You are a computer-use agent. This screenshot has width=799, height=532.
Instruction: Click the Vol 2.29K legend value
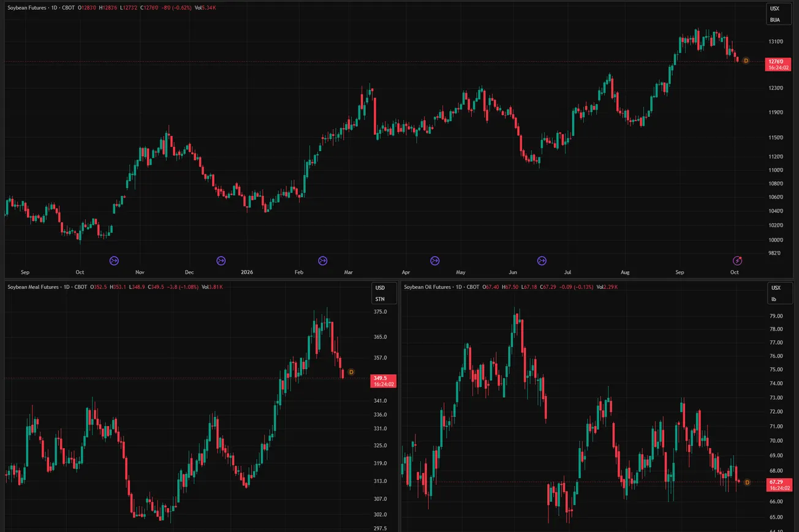(607, 287)
